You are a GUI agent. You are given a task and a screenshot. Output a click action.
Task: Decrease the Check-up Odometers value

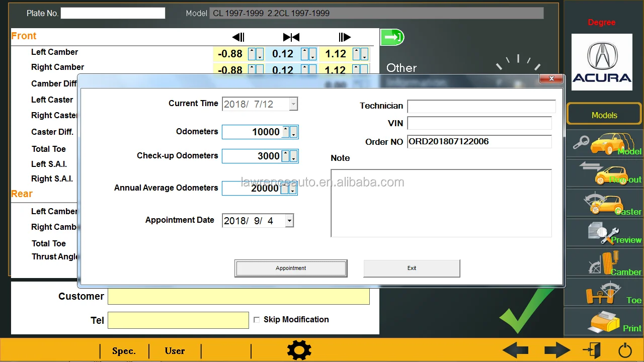pyautogui.click(x=293, y=158)
